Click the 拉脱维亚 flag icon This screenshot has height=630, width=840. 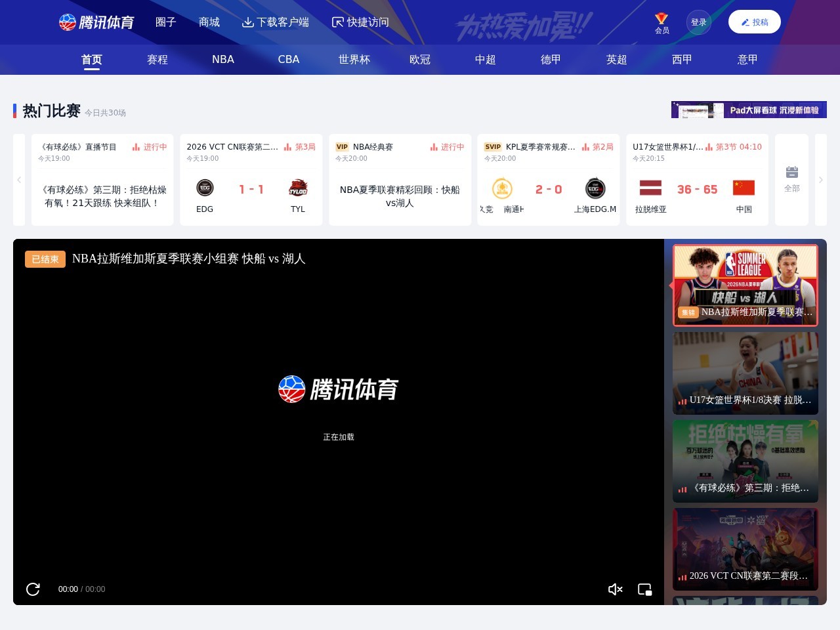pyautogui.click(x=650, y=188)
